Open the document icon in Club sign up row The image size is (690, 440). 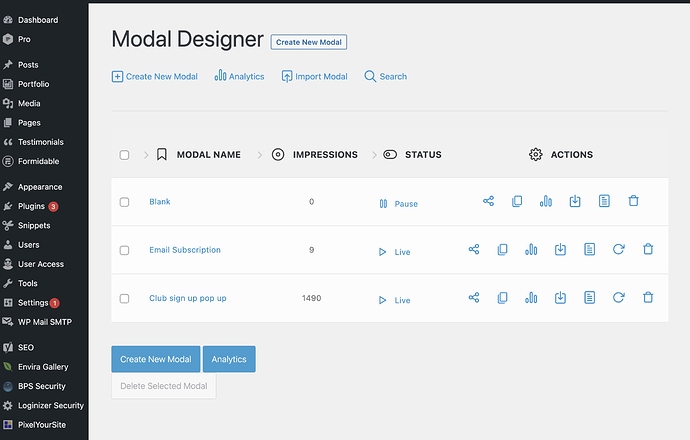(x=590, y=298)
